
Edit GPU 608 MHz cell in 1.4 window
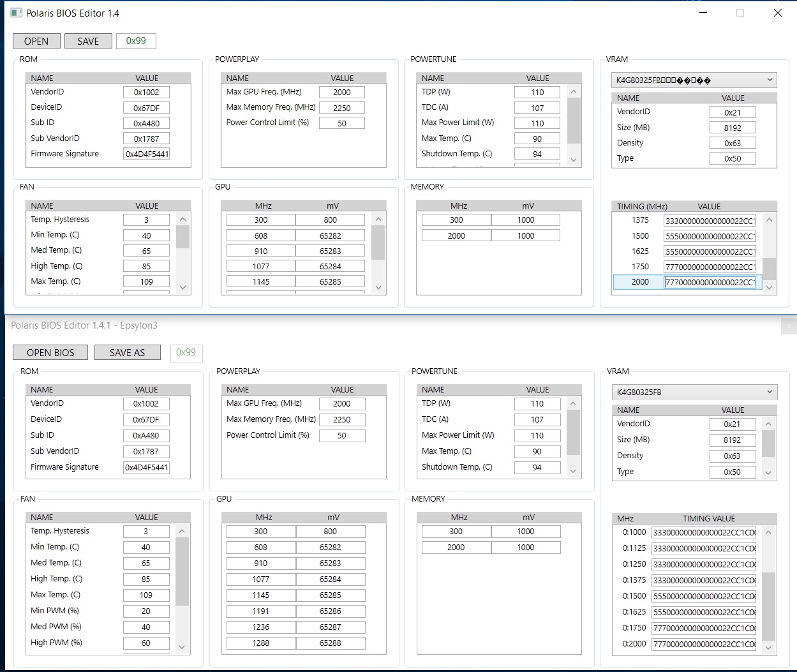tap(261, 235)
